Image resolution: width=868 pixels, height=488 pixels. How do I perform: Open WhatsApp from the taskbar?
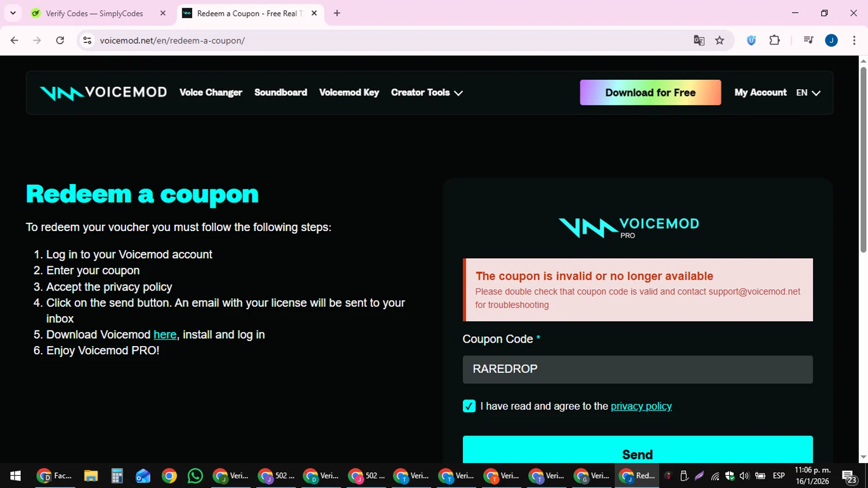195,476
